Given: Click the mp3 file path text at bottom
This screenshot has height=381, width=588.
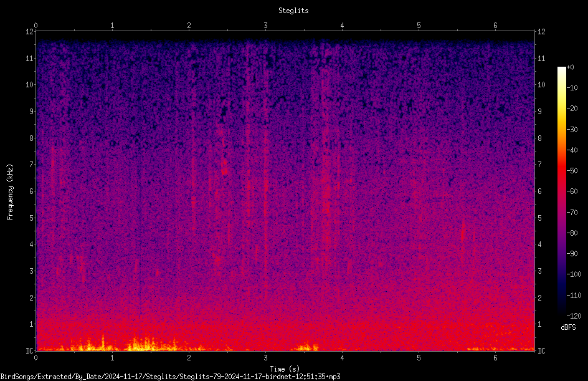Looking at the screenshot, I should [x=170, y=377].
